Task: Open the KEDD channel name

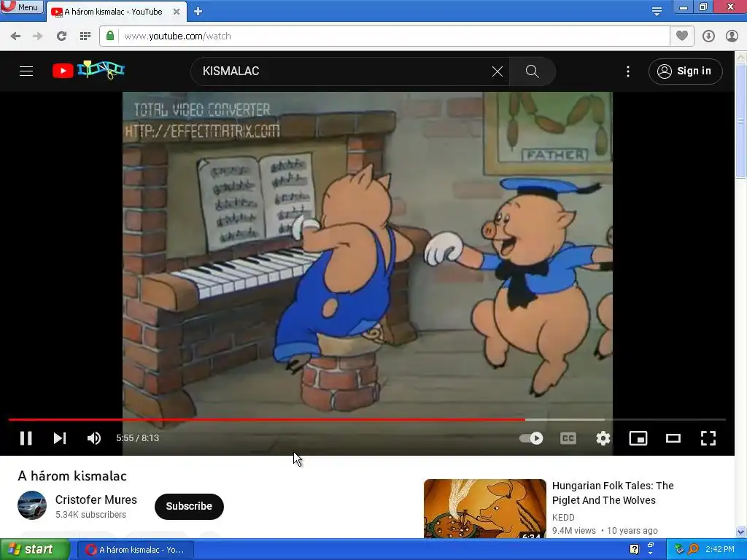Action: 563,517
